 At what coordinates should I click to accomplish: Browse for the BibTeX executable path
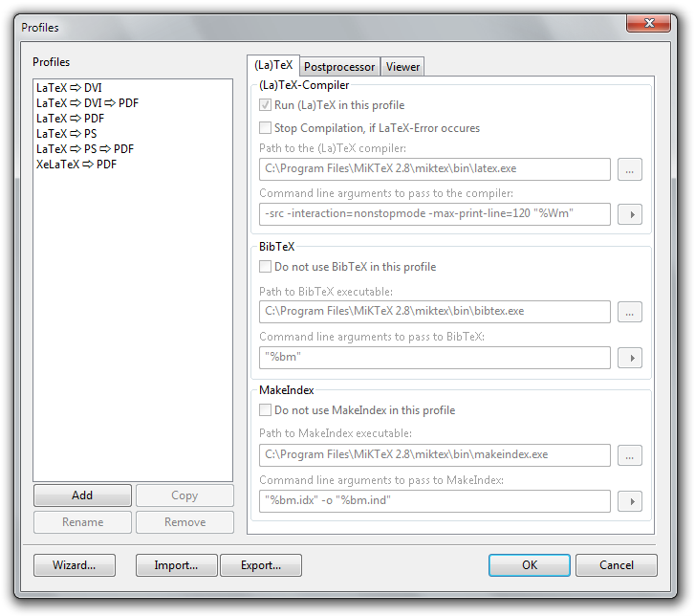(x=629, y=312)
